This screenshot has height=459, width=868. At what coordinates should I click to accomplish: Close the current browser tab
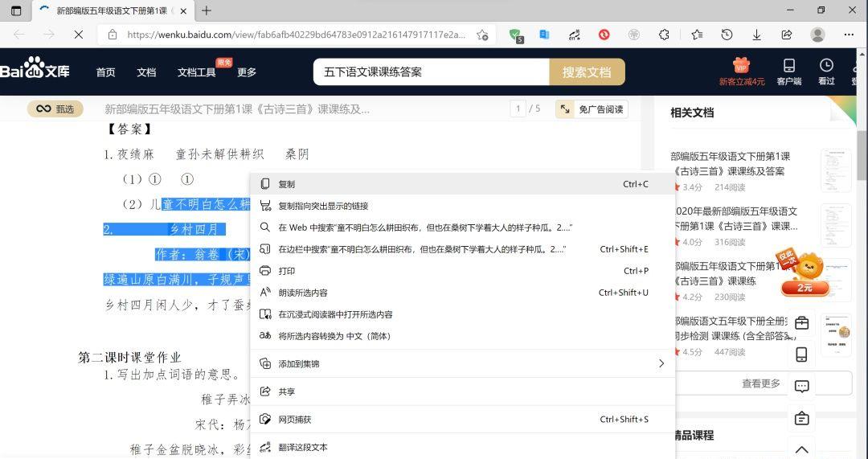click(x=184, y=10)
